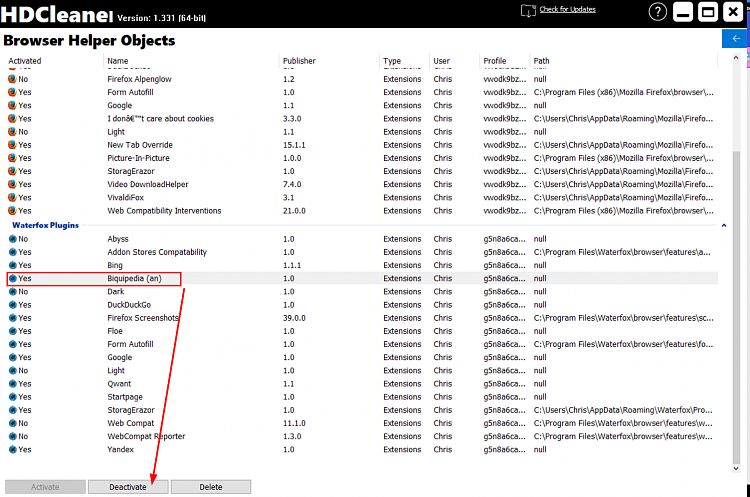Select the 'I don't care about cookies' entry
This screenshot has width=750, height=497.
160,119
